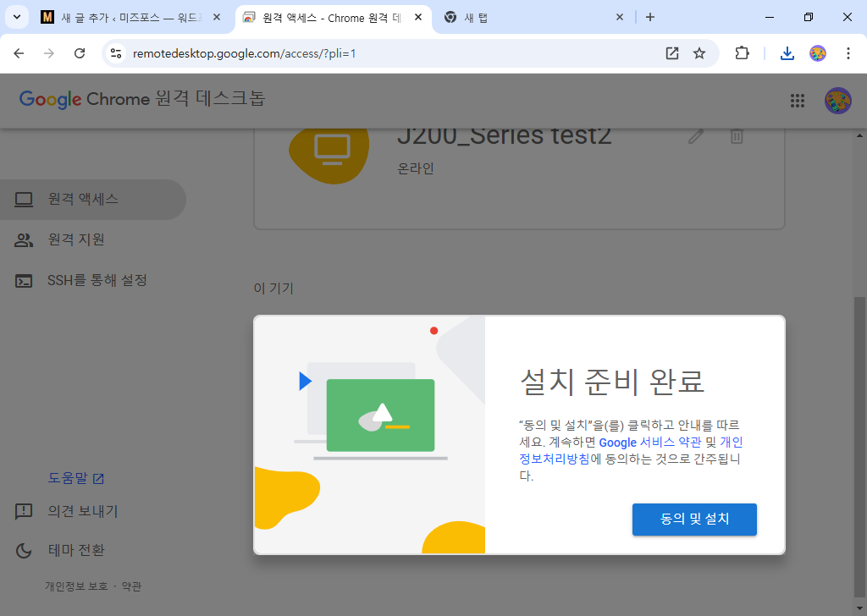Close the 미즈포스 워드프레스 tab
This screenshot has height=616, width=867.
click(x=217, y=18)
